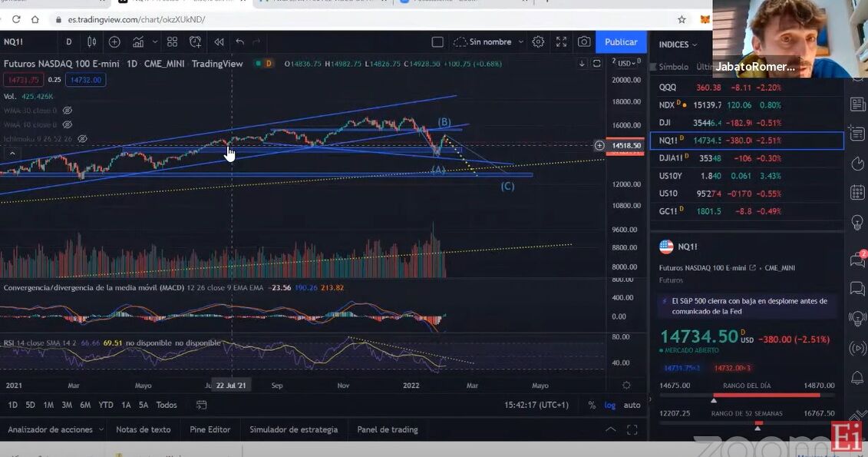868x457 pixels.
Task: Toggle the chart sync icon beside USD
Action: [597, 64]
